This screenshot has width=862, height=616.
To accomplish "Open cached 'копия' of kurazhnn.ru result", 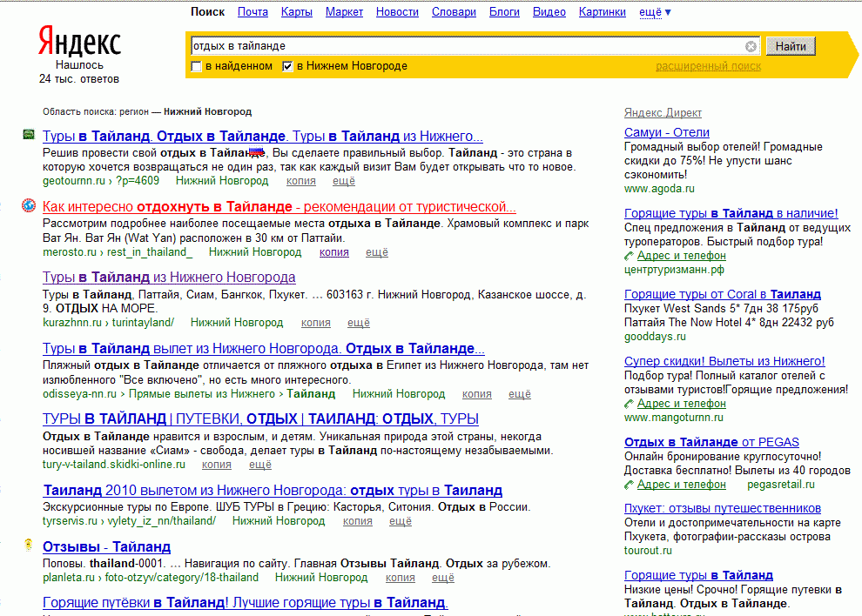I will 315,323.
